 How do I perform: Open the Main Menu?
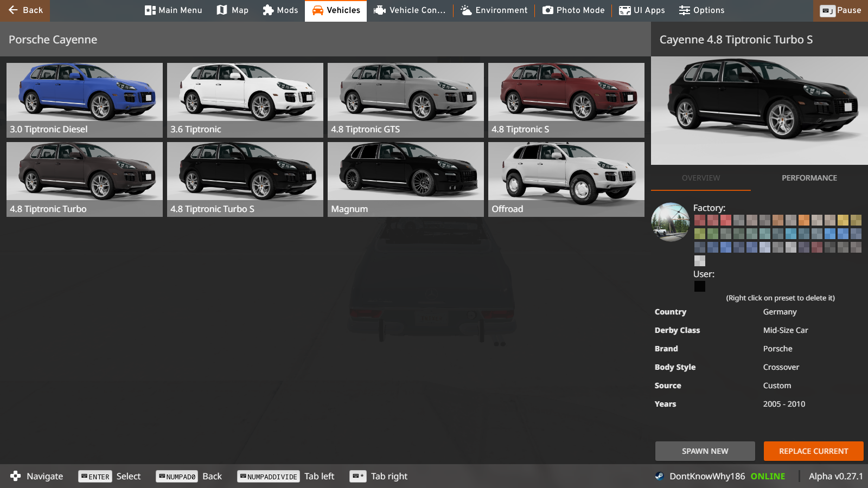click(173, 10)
